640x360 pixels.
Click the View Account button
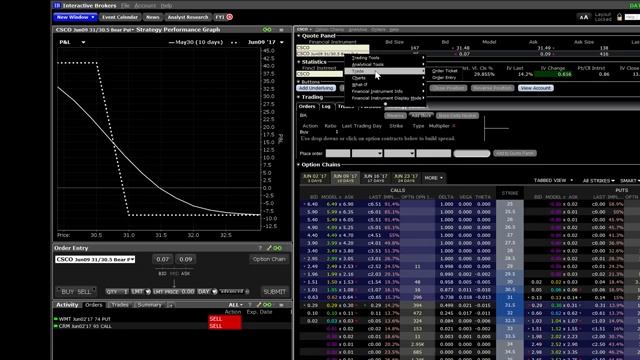pos(536,88)
